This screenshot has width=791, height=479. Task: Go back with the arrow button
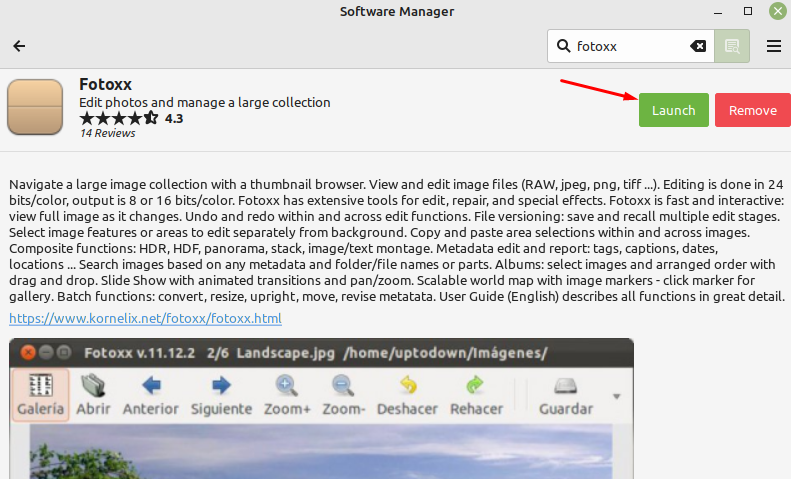(x=19, y=46)
